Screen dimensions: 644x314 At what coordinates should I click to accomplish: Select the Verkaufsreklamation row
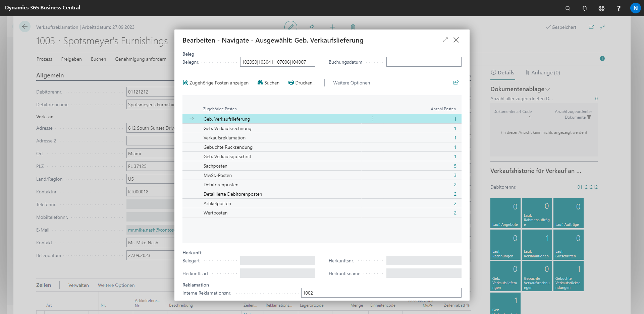click(322, 138)
